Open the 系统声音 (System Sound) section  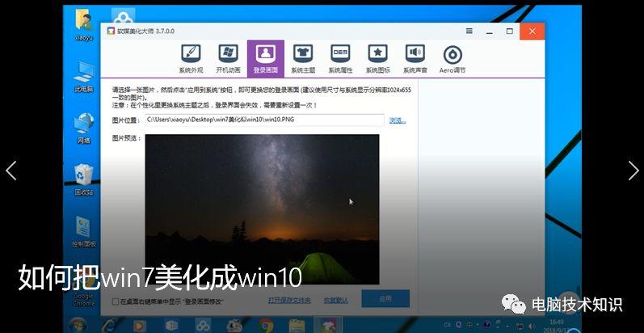(x=415, y=59)
